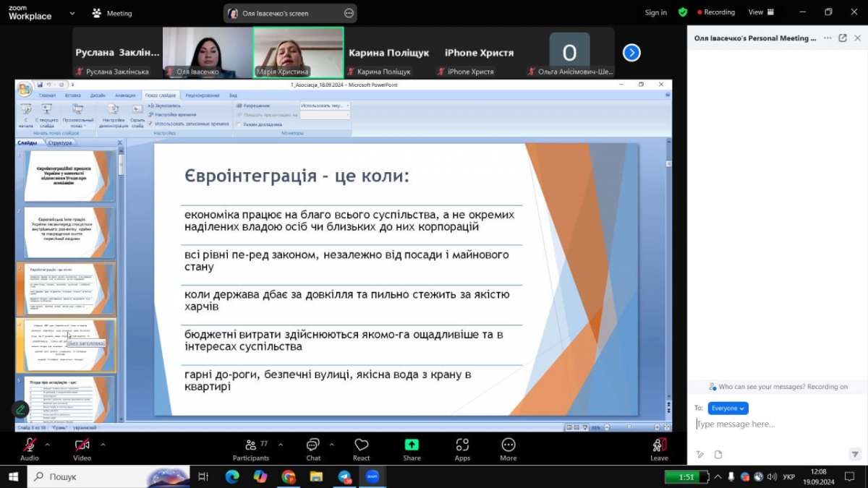The height and width of the screenshot is (488, 868).
Task: Click the green encryption shield icon
Action: click(x=682, y=12)
